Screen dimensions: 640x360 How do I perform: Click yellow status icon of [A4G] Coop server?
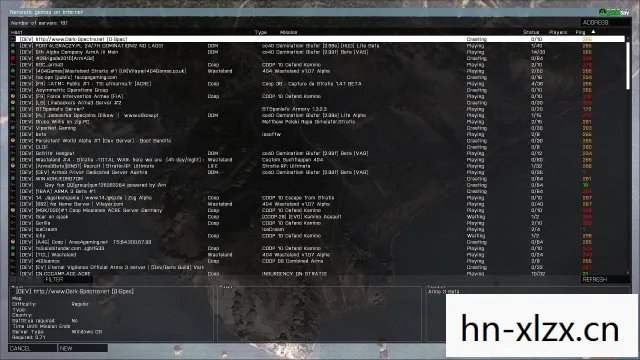coord(13,242)
